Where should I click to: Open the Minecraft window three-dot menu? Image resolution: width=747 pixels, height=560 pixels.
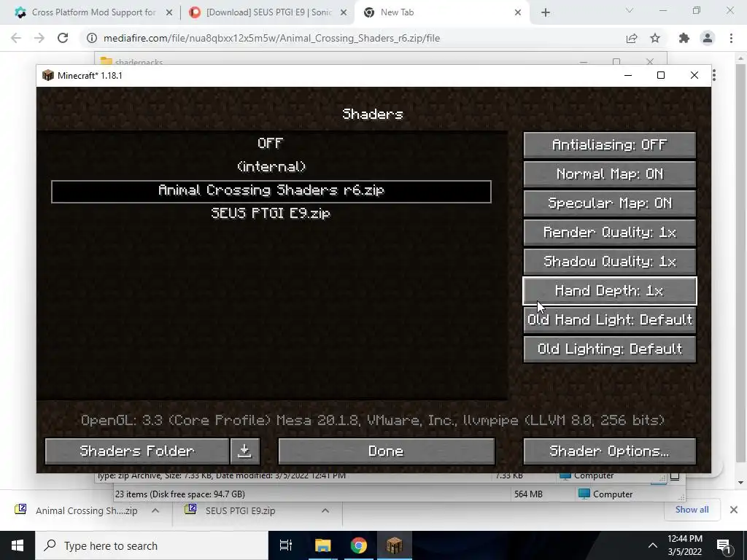[x=713, y=75]
